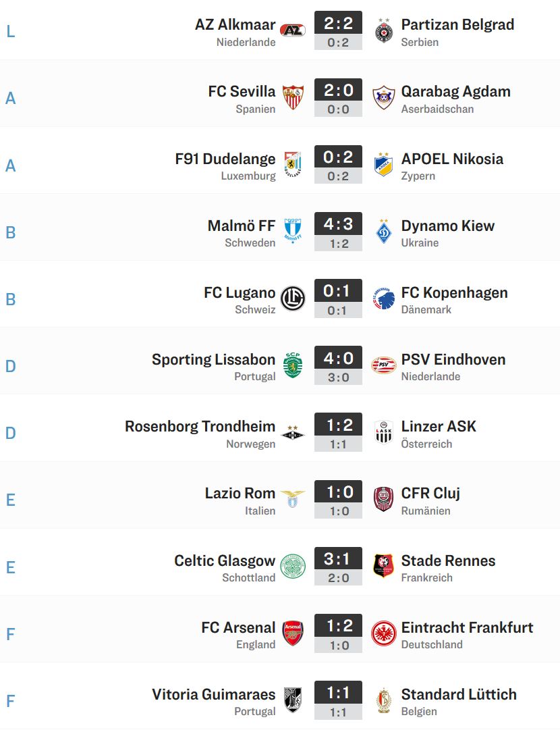Click the AZ Alkmaar club crest
This screenshot has height=732, width=560.
[292, 31]
